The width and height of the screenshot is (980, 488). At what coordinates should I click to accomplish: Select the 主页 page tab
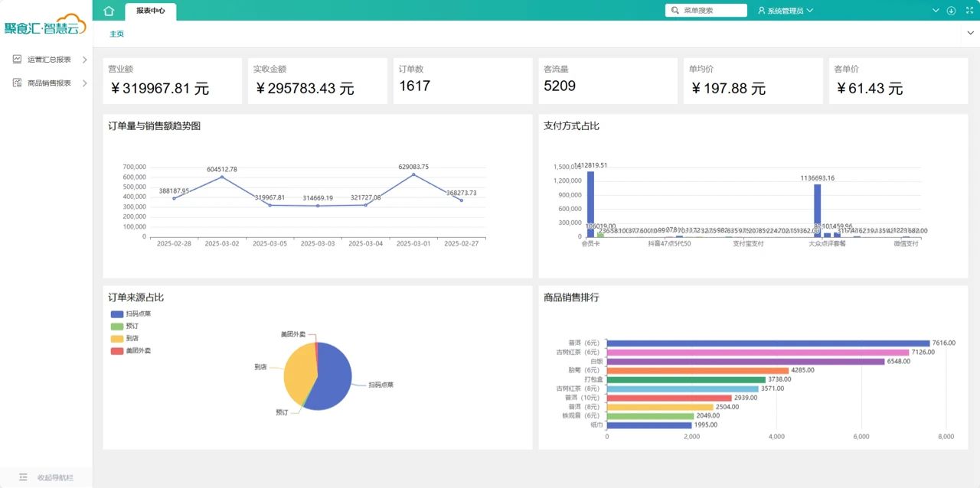(116, 34)
